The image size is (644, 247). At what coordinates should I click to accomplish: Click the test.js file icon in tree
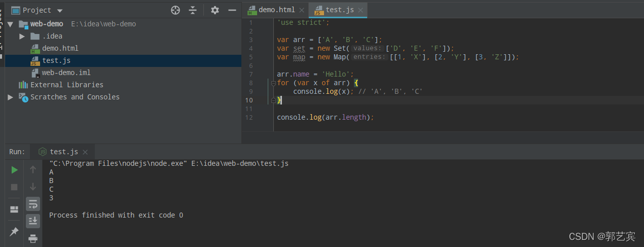35,60
